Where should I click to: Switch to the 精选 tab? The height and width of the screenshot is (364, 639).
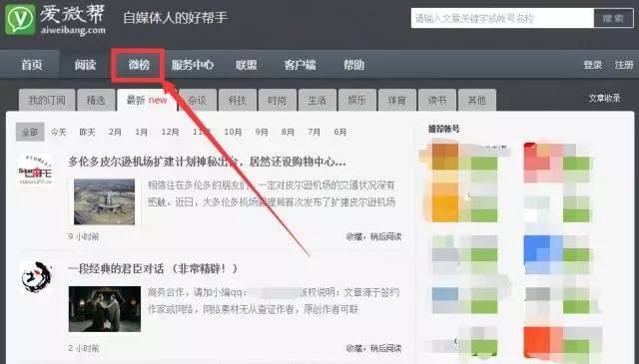[x=96, y=100]
